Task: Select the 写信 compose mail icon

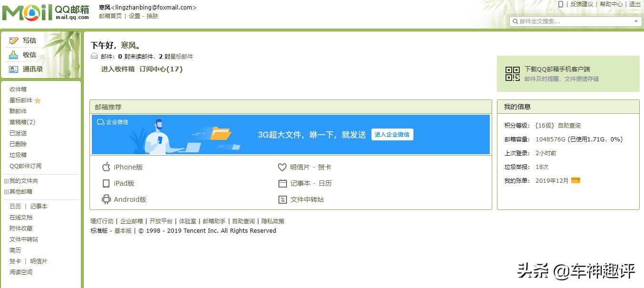Action: (x=13, y=40)
